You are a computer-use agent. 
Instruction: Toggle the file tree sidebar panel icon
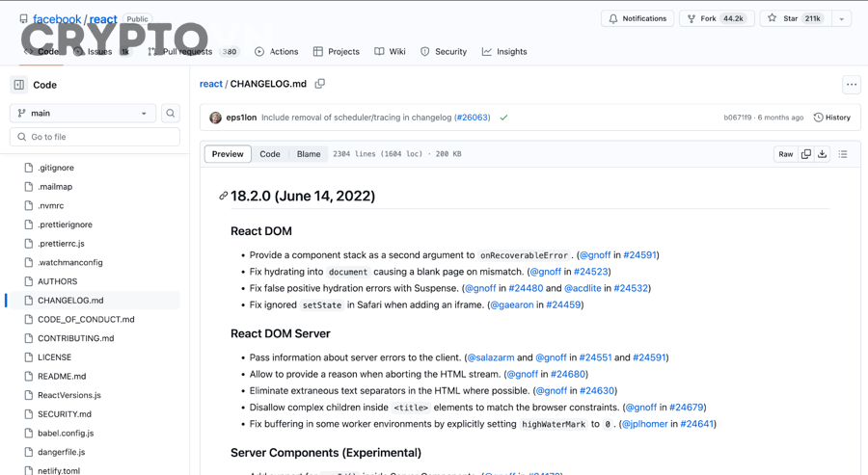click(19, 85)
